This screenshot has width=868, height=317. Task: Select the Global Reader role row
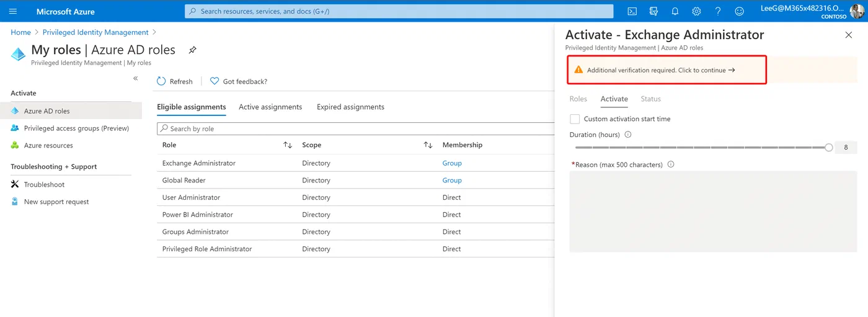pyautogui.click(x=356, y=181)
